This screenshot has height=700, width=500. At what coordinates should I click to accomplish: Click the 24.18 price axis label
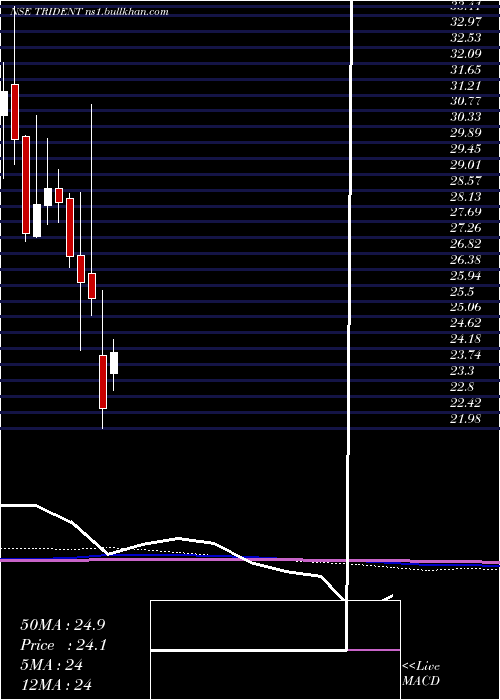(x=465, y=339)
